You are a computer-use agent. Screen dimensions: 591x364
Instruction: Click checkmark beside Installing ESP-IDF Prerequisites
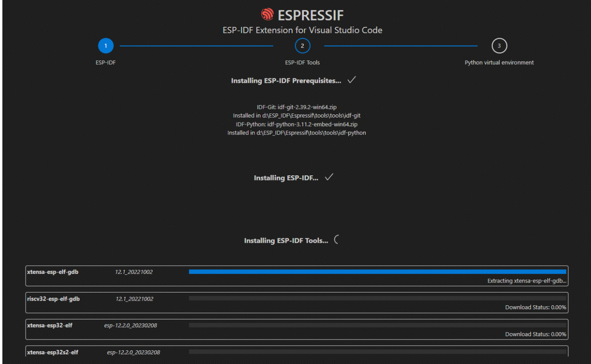(x=352, y=80)
